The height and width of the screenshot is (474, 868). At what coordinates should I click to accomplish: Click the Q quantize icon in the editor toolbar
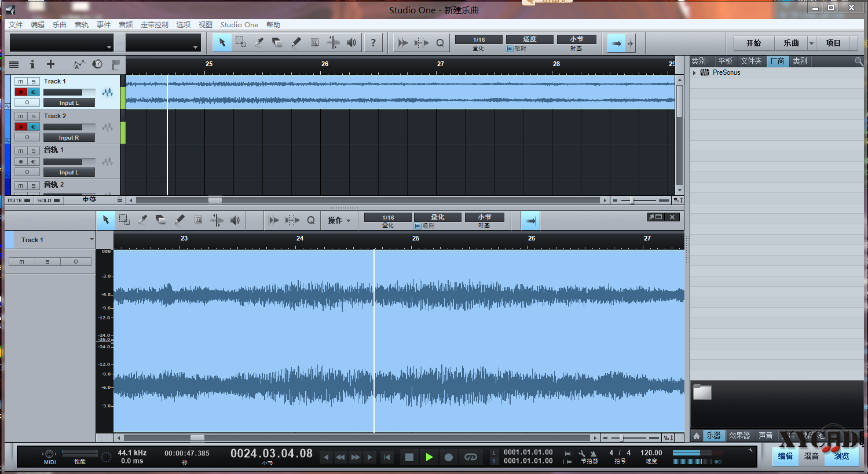(x=311, y=220)
